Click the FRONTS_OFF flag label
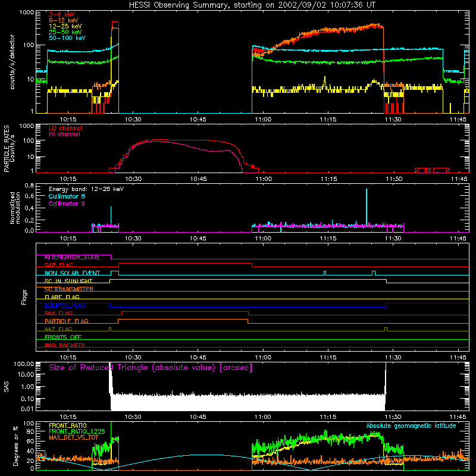Viewport: 476px width, 476px height. pos(63,337)
